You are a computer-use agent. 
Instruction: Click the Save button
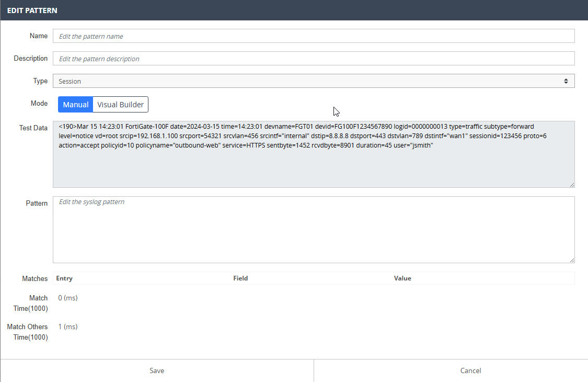157,370
